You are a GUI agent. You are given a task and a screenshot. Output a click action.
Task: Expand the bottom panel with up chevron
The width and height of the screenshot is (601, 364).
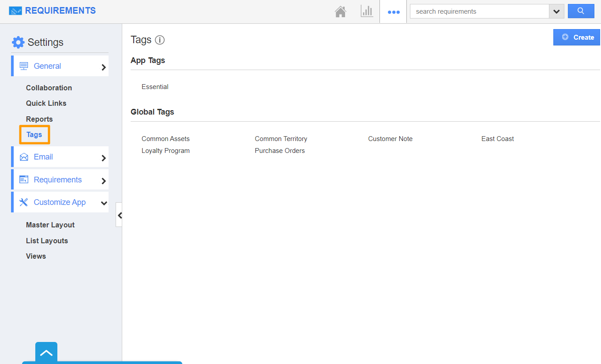pyautogui.click(x=46, y=353)
